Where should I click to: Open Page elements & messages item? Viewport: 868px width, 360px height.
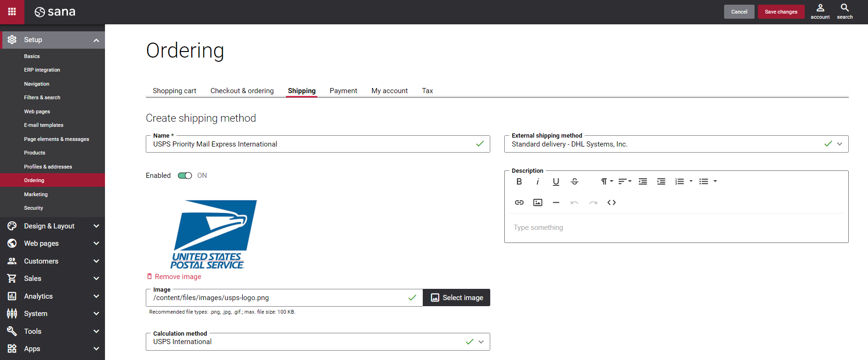tap(57, 139)
